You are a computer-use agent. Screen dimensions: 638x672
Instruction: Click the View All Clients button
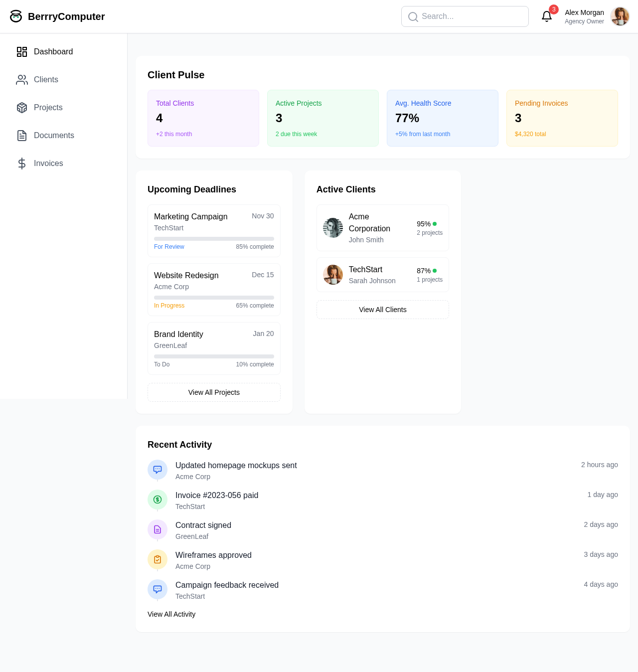[x=382, y=310]
